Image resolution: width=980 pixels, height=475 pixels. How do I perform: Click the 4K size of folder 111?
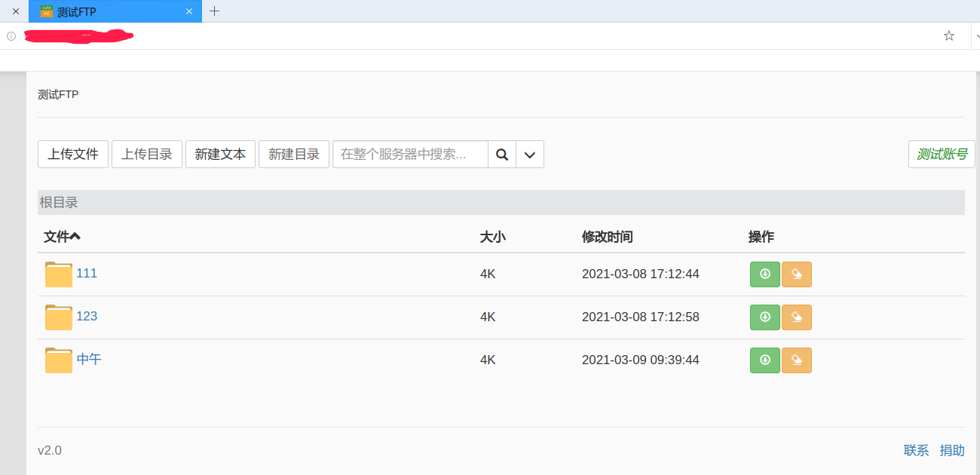(x=488, y=274)
